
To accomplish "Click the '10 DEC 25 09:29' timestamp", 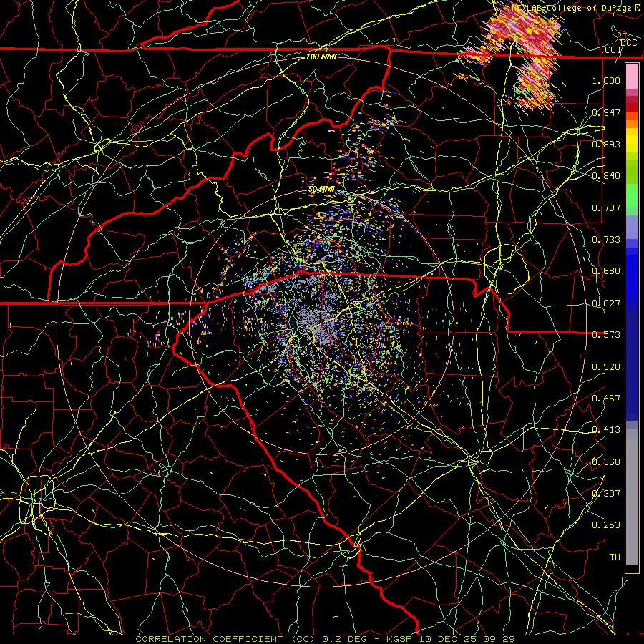I will [467, 639].
